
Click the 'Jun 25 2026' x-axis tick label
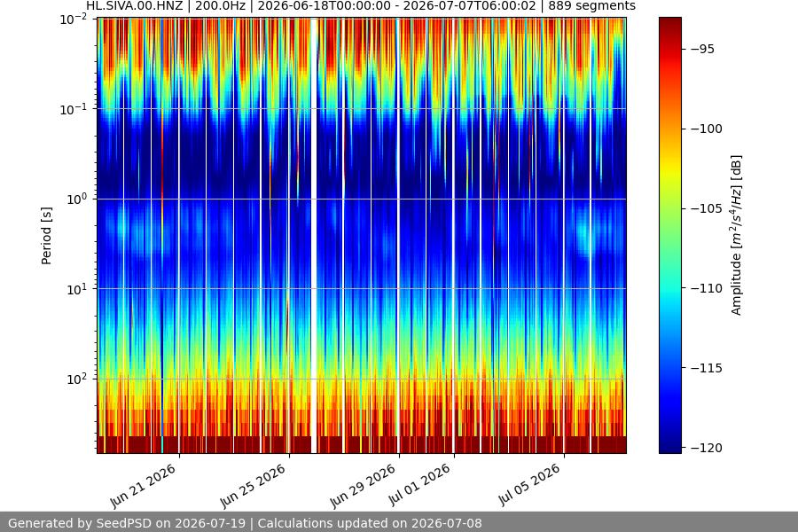point(254,485)
